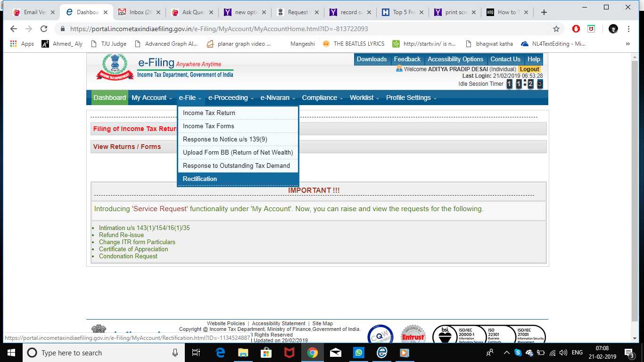Viewport: 644px width, 362px height.
Task: Open WhatsApp from the taskbar
Action: click(359, 352)
